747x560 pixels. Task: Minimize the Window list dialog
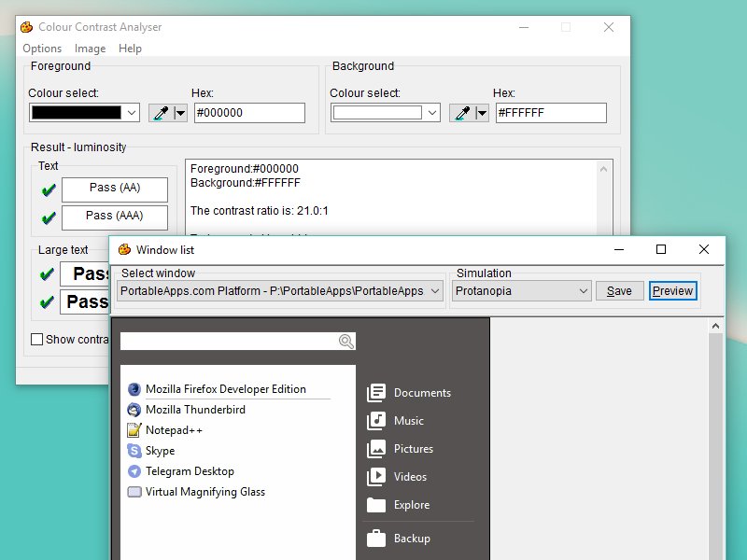coord(619,249)
